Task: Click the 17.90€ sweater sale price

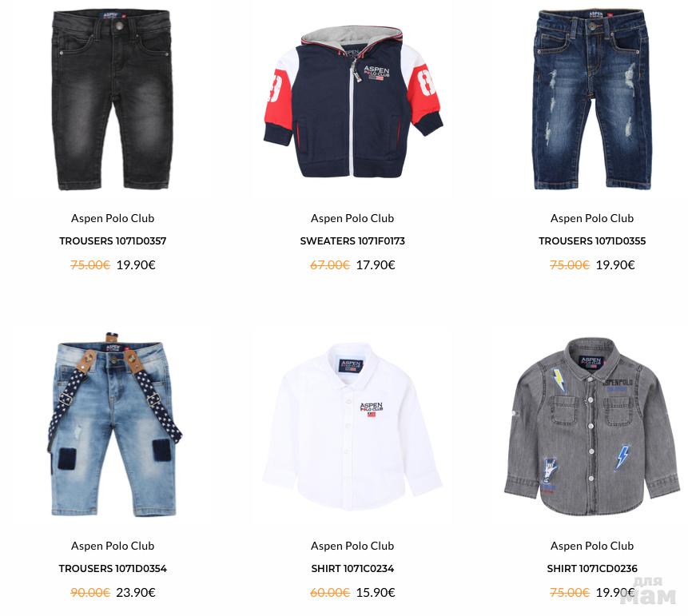Action: (x=376, y=265)
